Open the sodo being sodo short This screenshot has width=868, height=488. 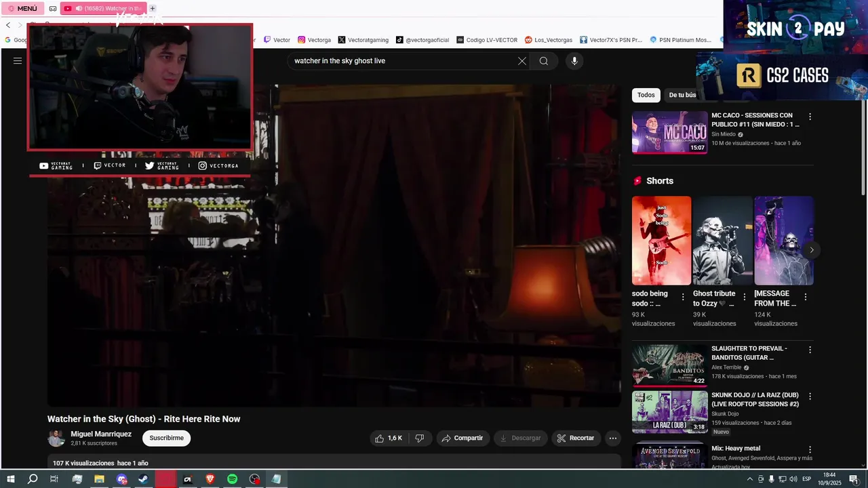click(661, 241)
